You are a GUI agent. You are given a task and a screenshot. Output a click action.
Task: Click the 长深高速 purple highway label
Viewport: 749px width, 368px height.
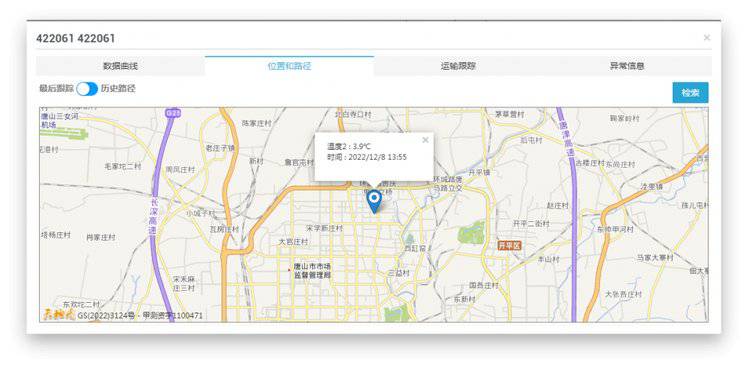(x=153, y=216)
